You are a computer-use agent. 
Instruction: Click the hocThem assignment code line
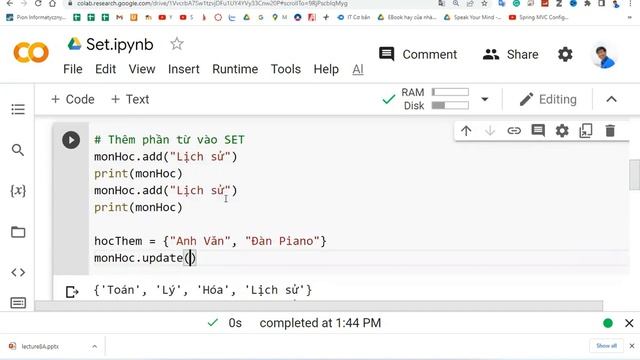click(210, 241)
